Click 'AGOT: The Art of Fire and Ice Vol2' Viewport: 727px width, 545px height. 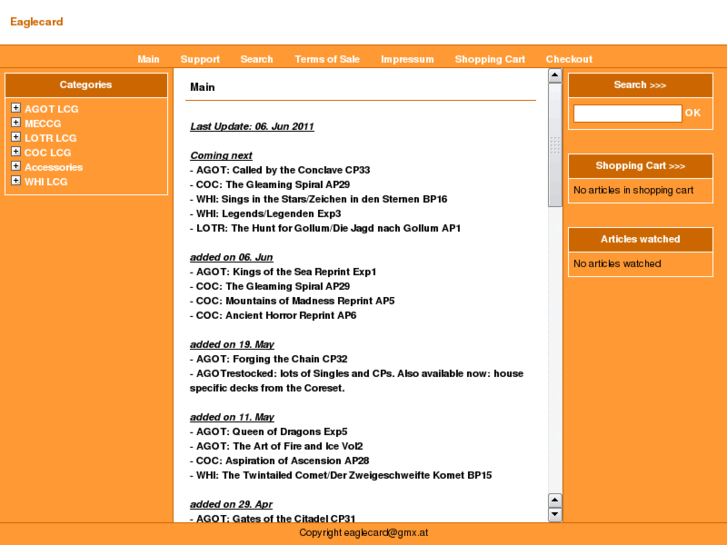[280, 446]
